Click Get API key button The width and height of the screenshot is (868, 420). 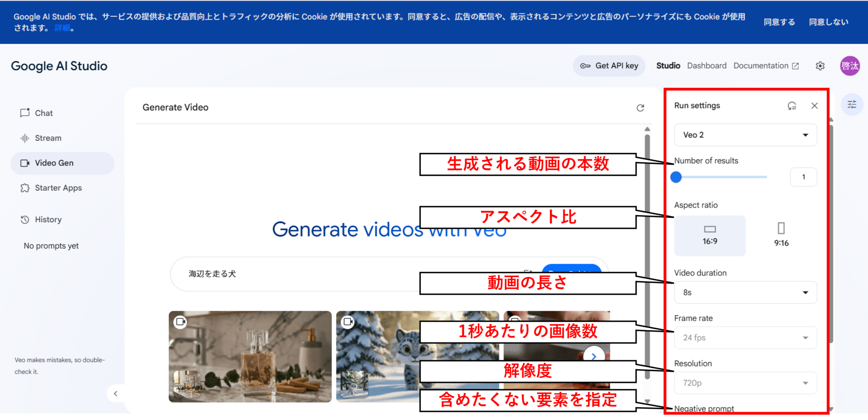(x=609, y=66)
